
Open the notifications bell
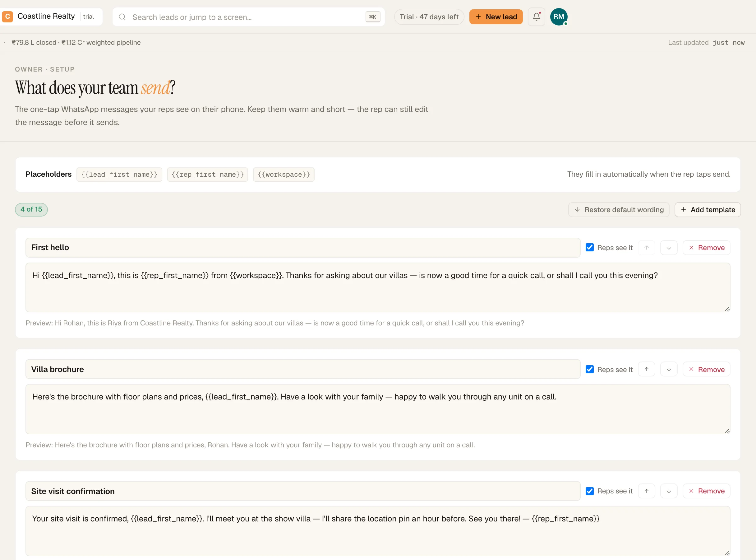[536, 16]
